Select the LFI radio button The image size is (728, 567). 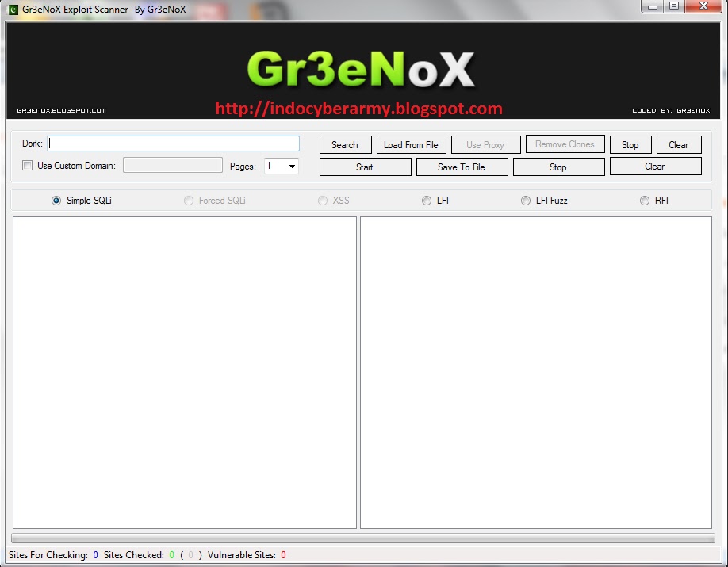[x=427, y=201]
